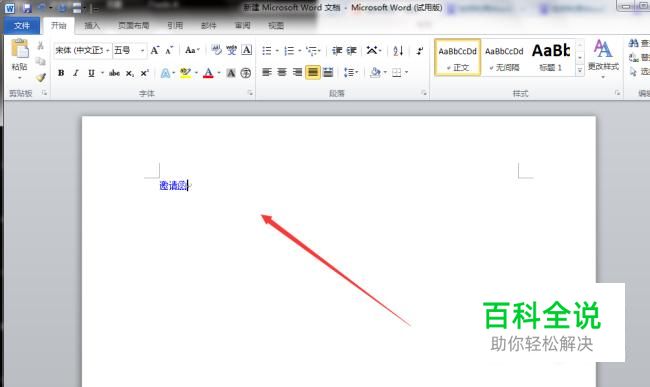Apply the 标题 1 (Heading 1) style
The width and height of the screenshot is (650, 387).
(x=551, y=58)
